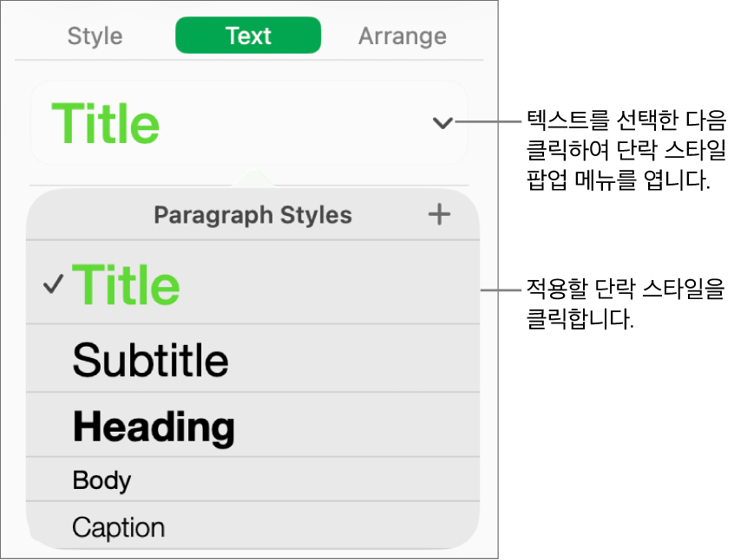Apply the Subtitle paragraph style
Viewport: 734px width, 560px height.
pos(150,360)
